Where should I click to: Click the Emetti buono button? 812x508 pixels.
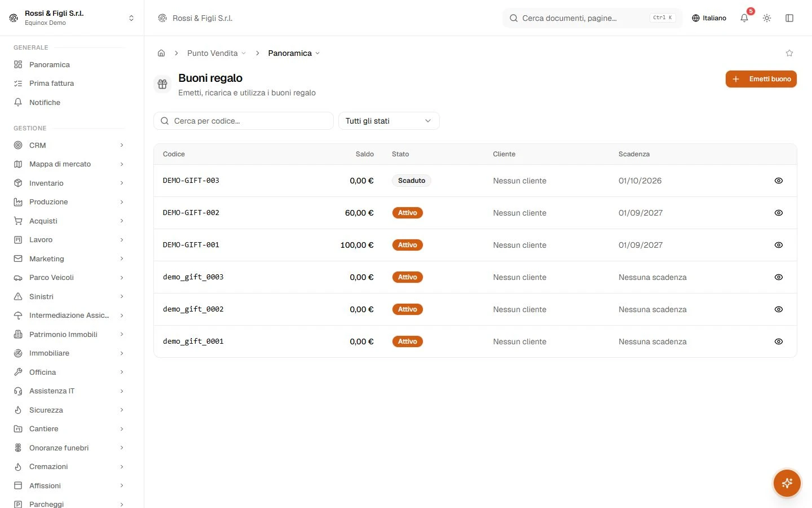(x=761, y=79)
